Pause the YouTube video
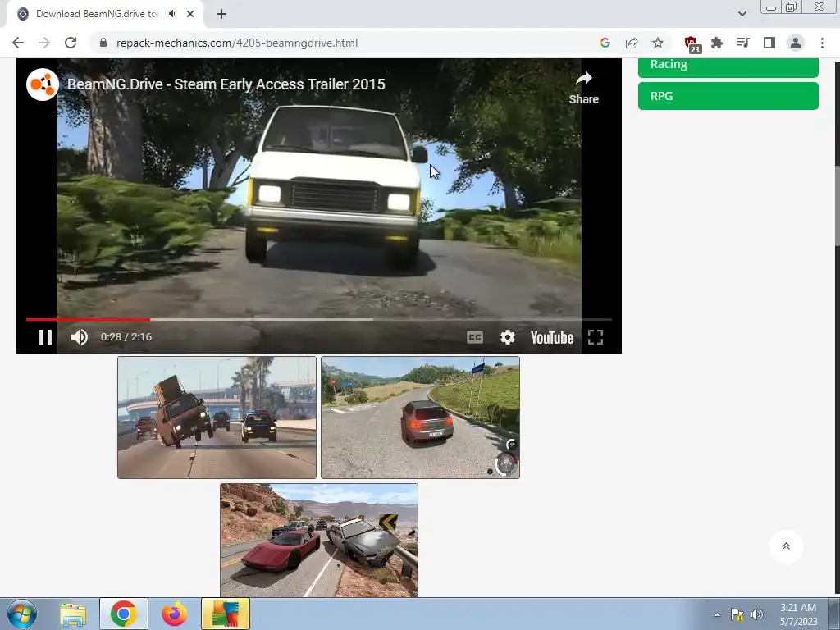The height and width of the screenshot is (630, 840). coord(46,337)
